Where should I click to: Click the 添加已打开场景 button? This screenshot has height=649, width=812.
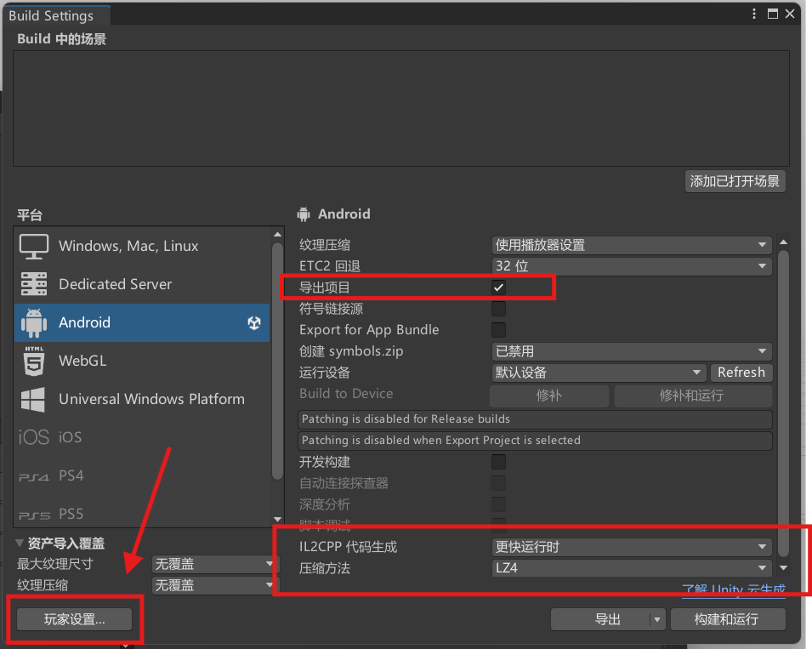[735, 181]
